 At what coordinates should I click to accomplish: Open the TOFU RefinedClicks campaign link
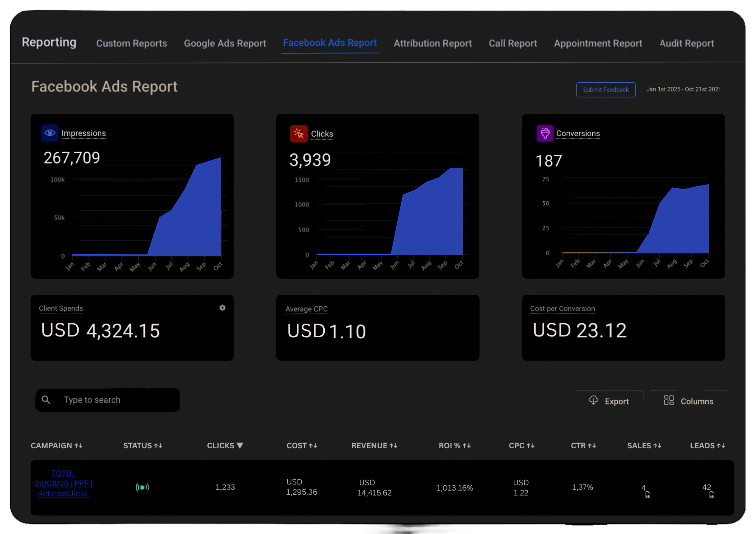pos(63,483)
